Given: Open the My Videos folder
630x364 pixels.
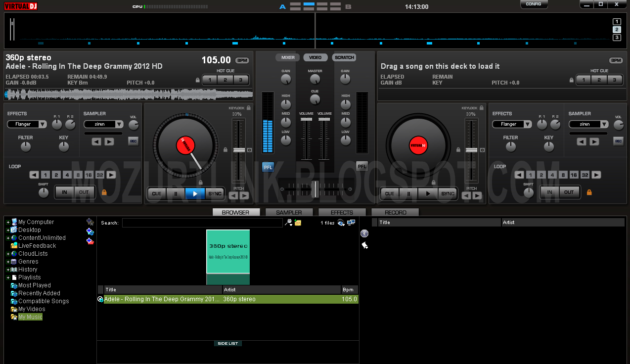Looking at the screenshot, I should (x=32, y=309).
